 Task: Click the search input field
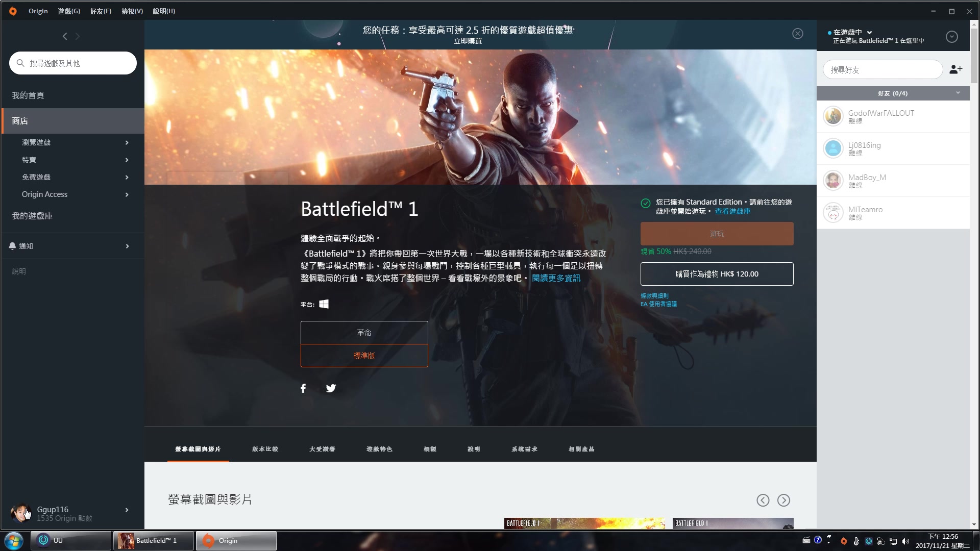(73, 63)
